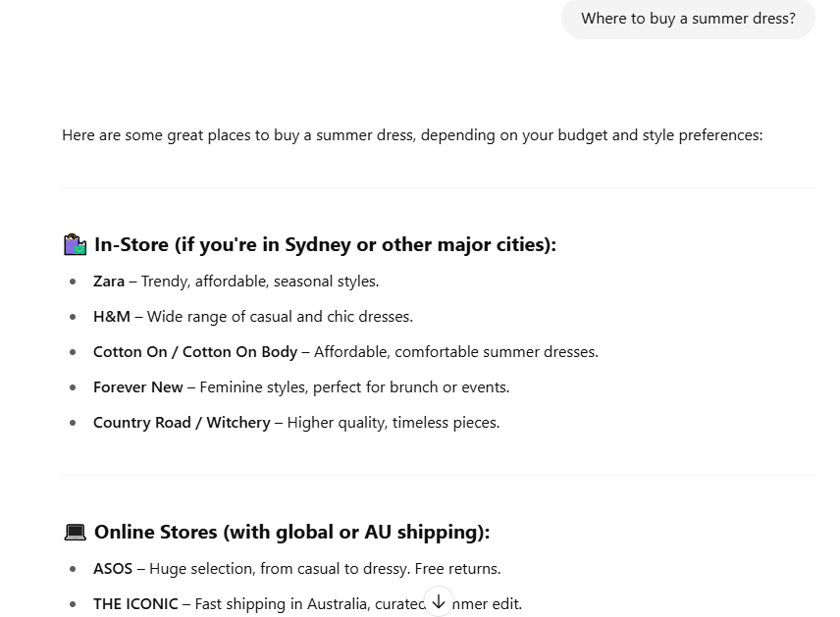Click 'THE ICONIC' store name
840x617 pixels.
(x=135, y=604)
